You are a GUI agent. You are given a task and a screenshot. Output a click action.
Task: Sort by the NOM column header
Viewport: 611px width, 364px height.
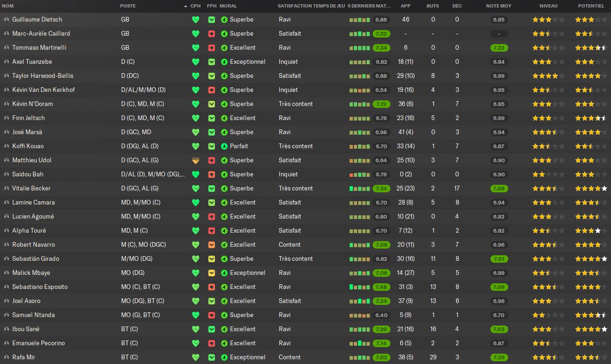8,6
